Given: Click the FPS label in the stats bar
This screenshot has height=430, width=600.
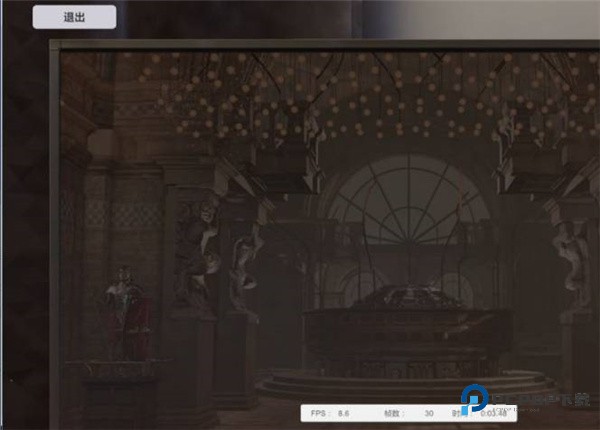Looking at the screenshot, I should click(317, 411).
